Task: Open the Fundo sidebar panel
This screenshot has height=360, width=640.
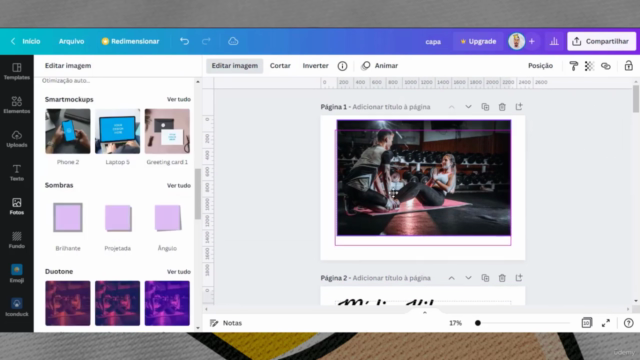Action: click(x=17, y=240)
